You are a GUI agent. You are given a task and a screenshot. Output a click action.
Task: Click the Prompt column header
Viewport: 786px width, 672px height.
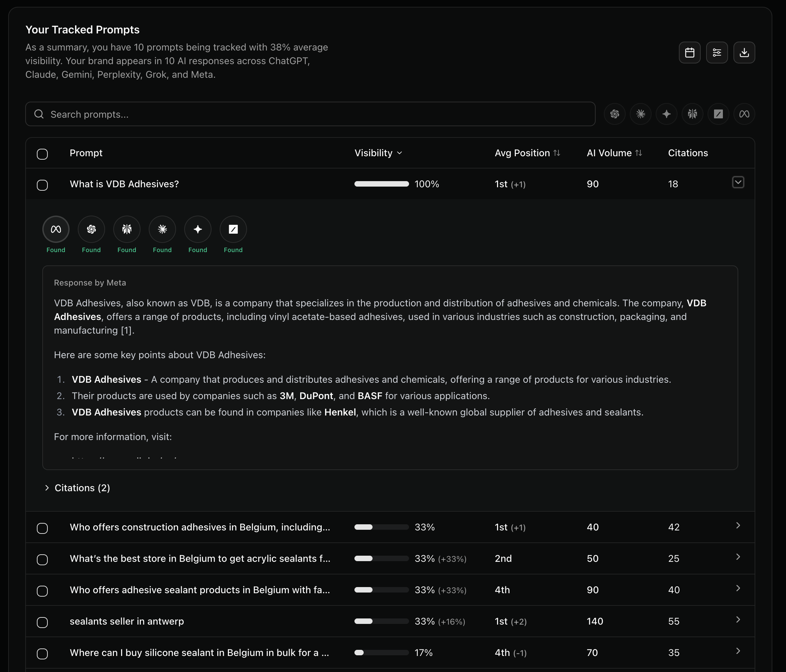pyautogui.click(x=86, y=153)
